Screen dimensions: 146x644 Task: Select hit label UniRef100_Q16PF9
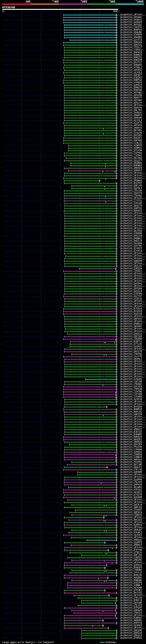pyautogui.click(x=131, y=543)
